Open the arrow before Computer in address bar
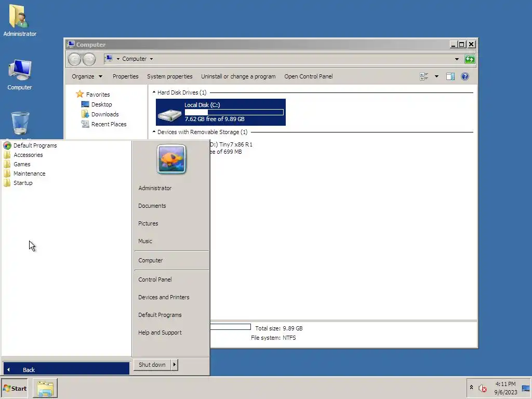Screen dimensions: 532x399 [118, 59]
